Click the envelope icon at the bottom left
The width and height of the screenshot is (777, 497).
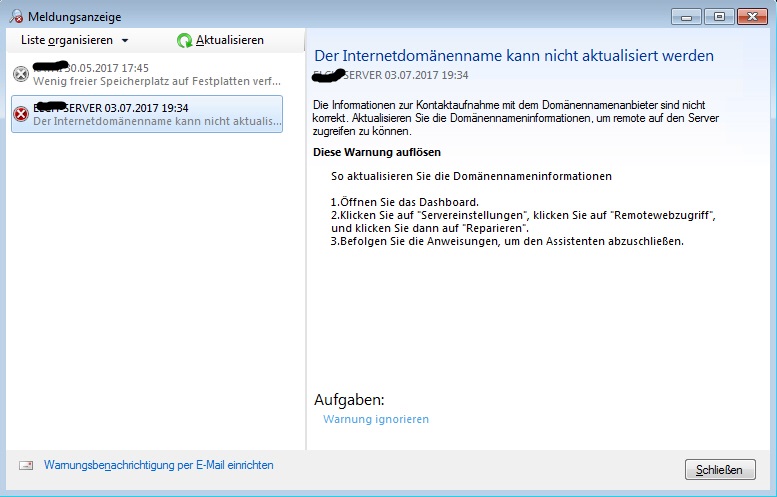point(26,466)
